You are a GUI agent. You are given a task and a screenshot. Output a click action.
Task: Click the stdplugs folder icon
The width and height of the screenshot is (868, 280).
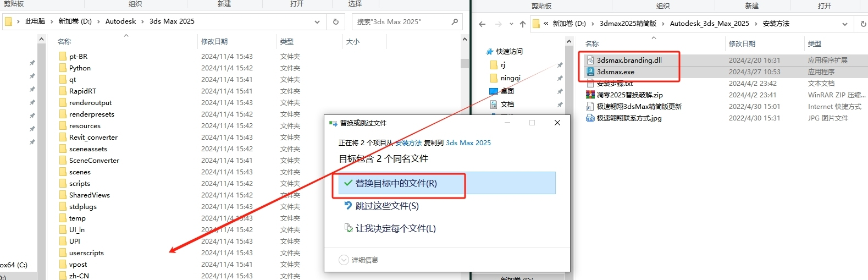pyautogui.click(x=63, y=206)
